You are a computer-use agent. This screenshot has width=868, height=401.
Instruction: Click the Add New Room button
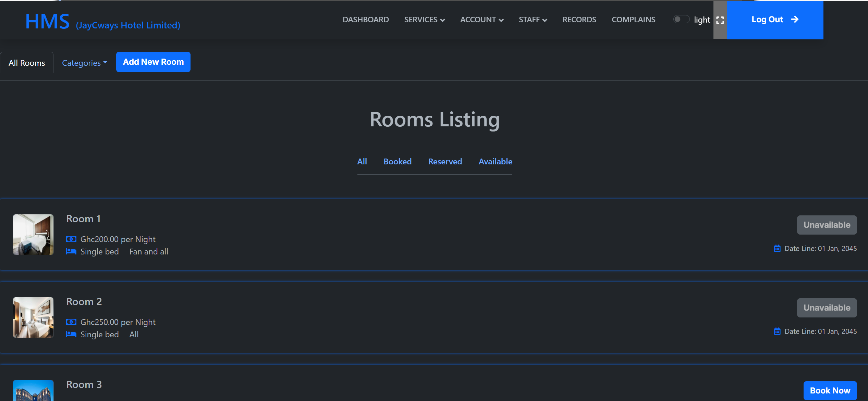(x=153, y=62)
